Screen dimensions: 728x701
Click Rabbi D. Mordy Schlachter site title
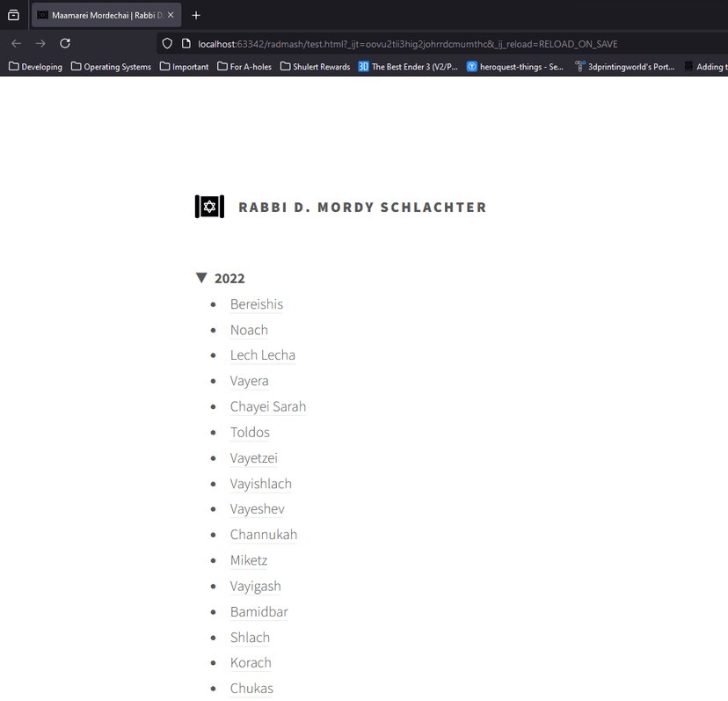[x=362, y=208]
